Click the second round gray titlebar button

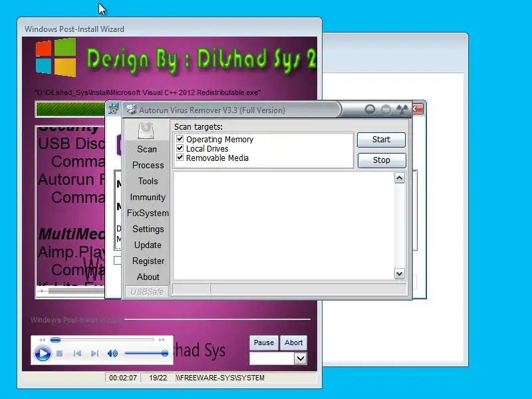386,109
